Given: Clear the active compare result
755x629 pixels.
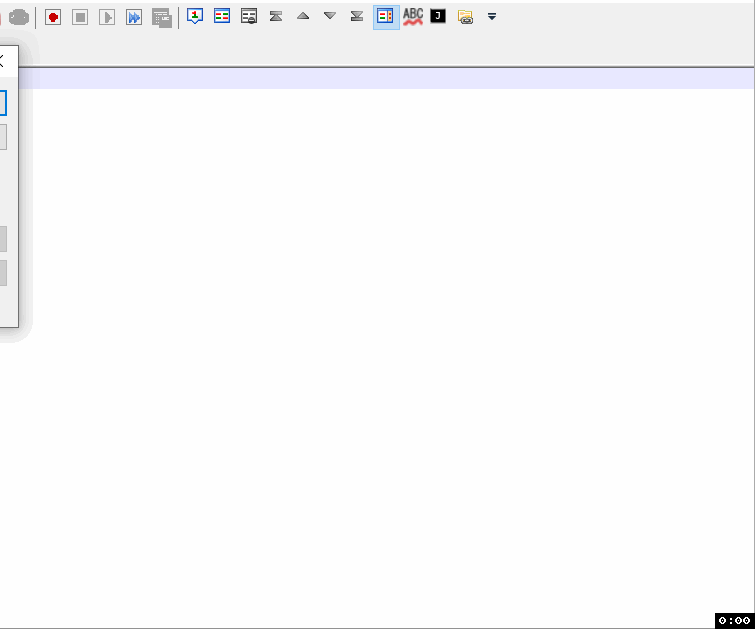Looking at the screenshot, I should point(249,16).
